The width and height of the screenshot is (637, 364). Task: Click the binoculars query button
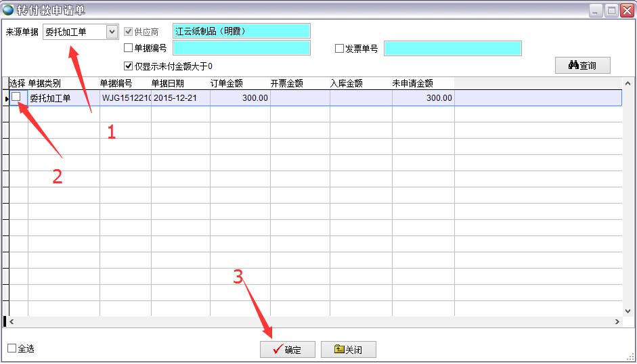coord(582,65)
